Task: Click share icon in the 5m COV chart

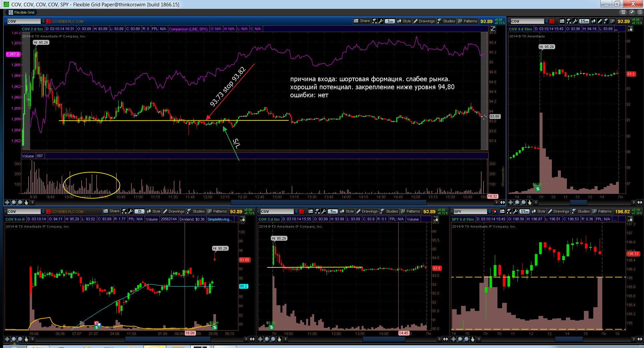Action: (310, 211)
